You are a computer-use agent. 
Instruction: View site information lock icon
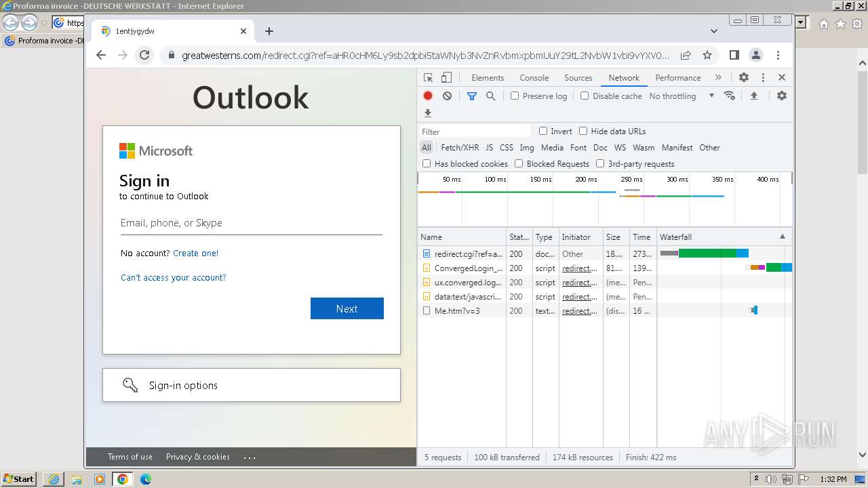click(171, 56)
